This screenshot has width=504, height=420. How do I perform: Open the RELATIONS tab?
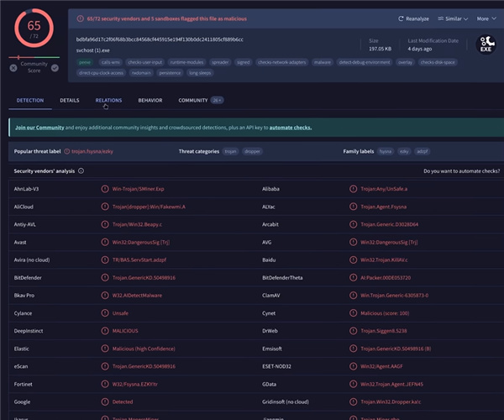click(108, 100)
